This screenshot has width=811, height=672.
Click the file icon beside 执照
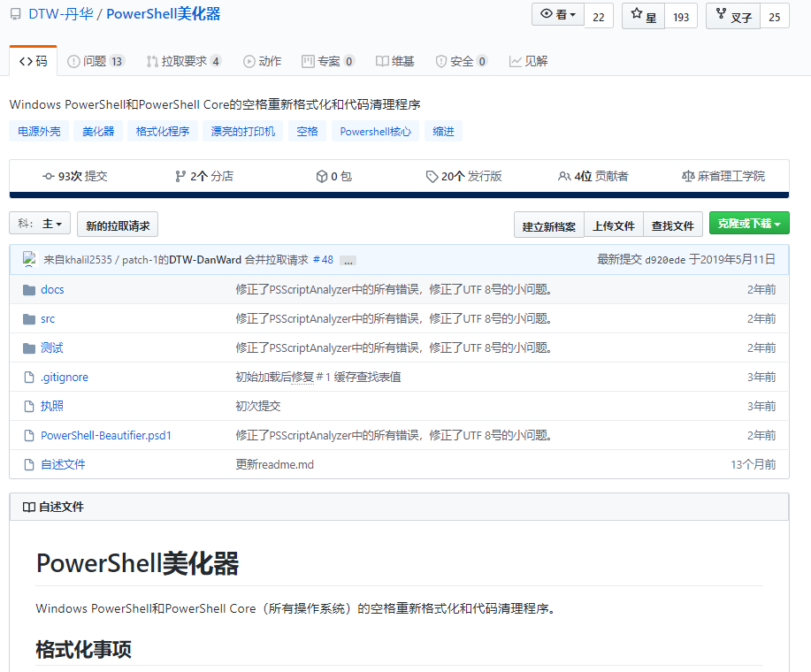(29, 407)
